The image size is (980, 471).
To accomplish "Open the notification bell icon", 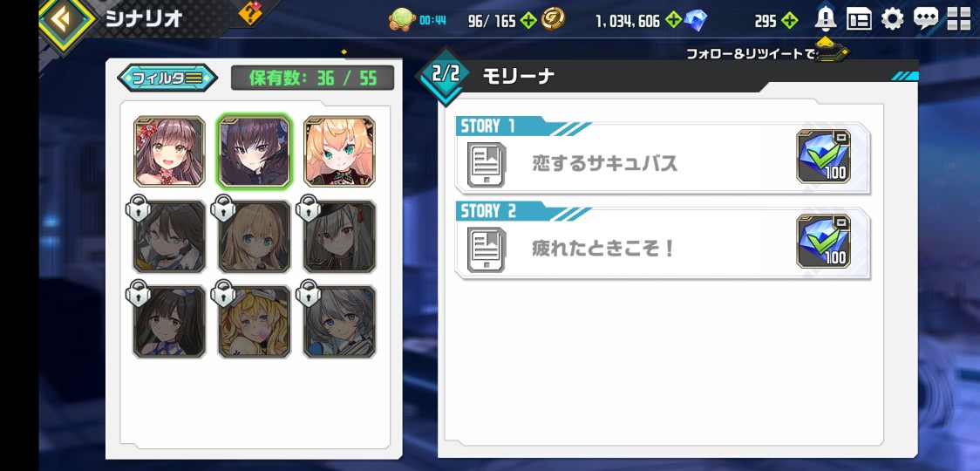I will tap(826, 19).
